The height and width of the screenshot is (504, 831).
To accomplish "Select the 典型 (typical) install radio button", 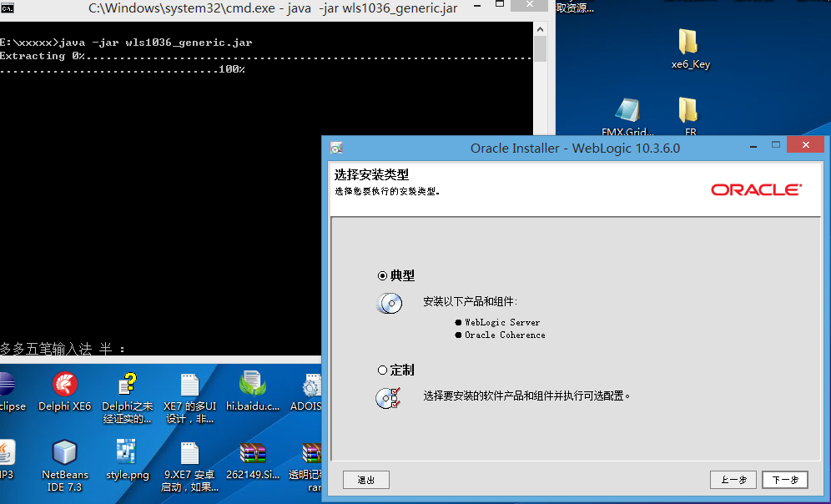I will pos(382,275).
